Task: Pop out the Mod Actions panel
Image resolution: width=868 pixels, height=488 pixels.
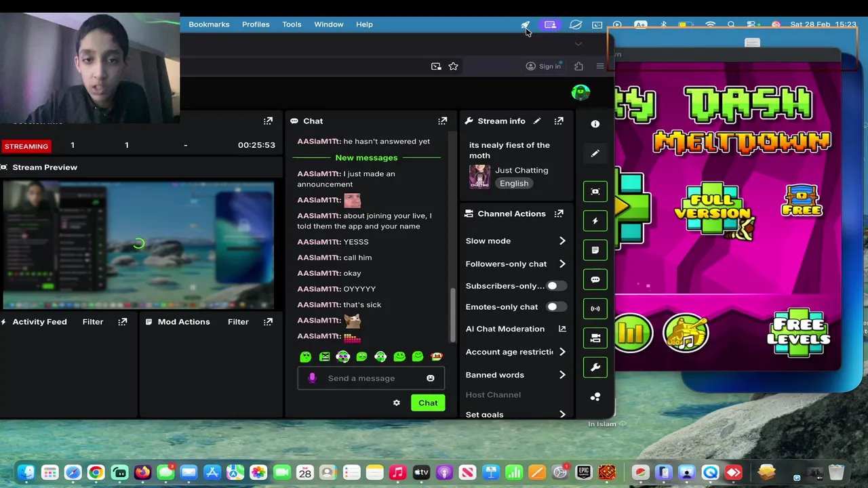Action: click(268, 321)
